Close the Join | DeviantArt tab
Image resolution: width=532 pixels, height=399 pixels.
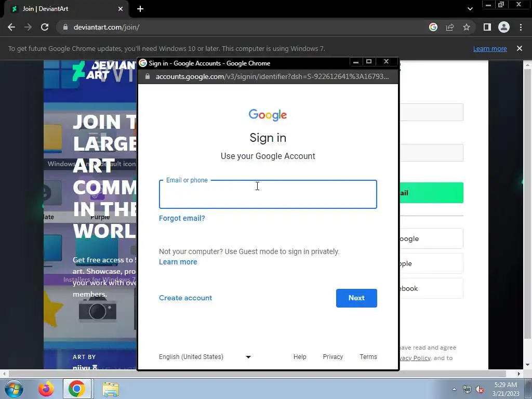[121, 9]
